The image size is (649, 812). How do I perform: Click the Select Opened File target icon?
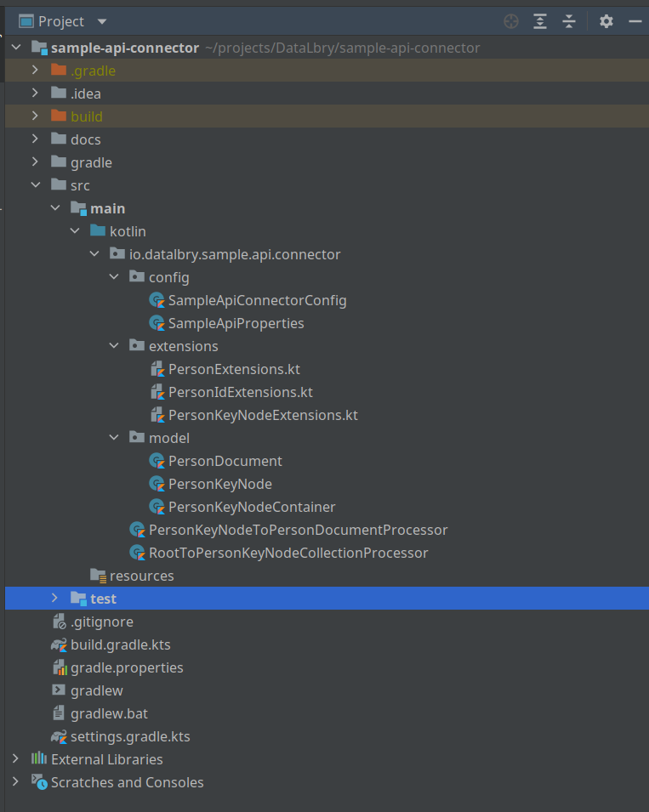[510, 21]
